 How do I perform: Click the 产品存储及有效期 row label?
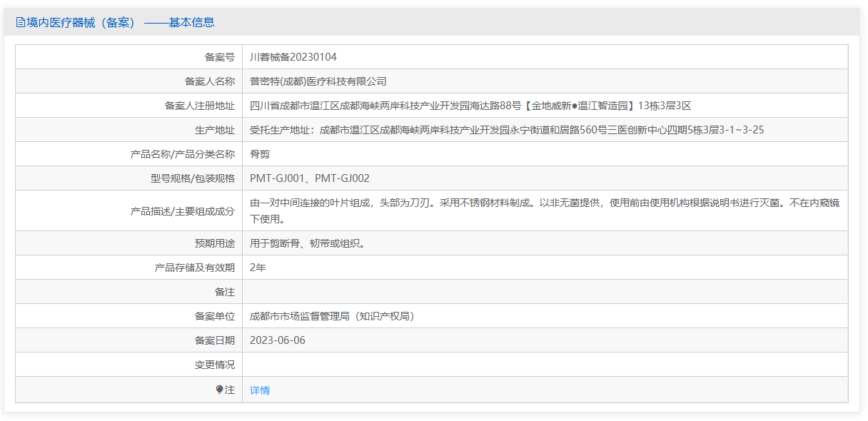click(x=195, y=268)
